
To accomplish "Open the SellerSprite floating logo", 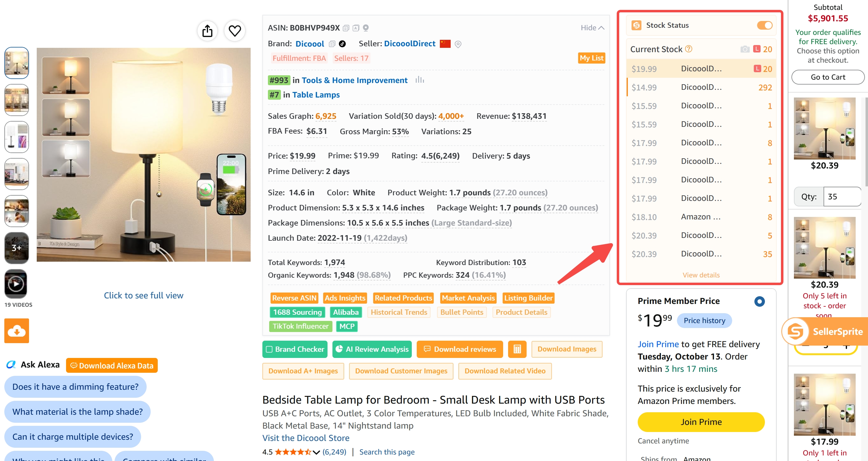I will point(795,331).
